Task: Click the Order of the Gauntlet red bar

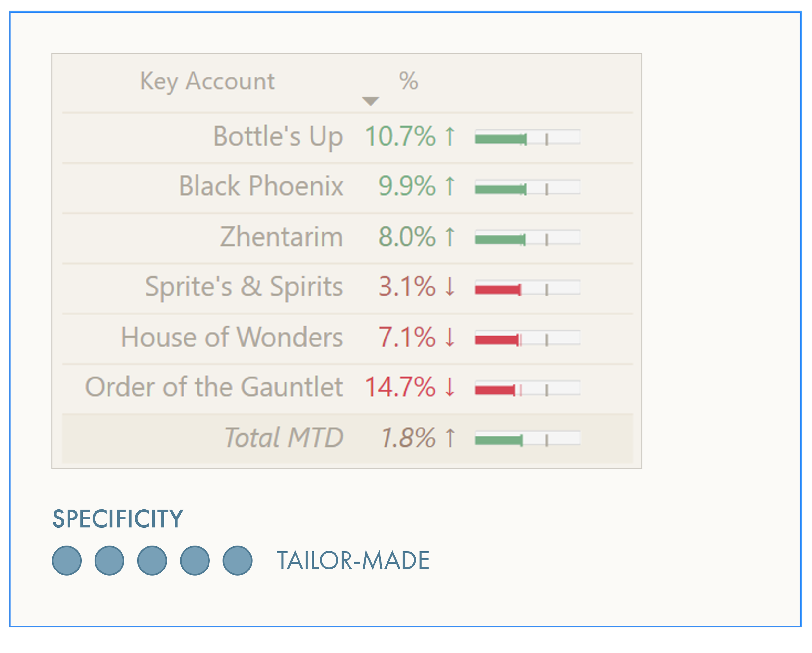Action: click(494, 390)
